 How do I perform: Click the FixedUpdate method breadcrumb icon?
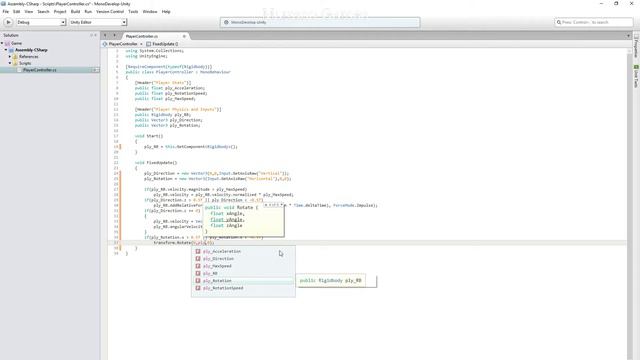149,44
